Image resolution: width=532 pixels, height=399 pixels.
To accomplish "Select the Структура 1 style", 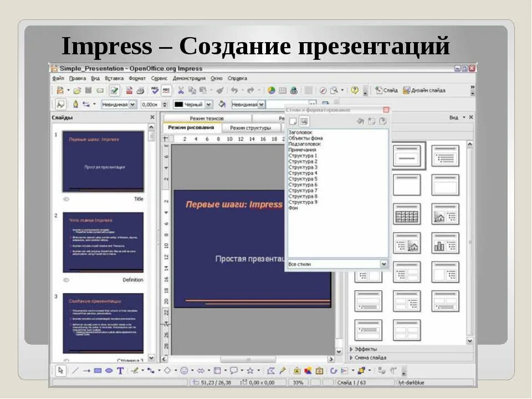I will click(303, 156).
